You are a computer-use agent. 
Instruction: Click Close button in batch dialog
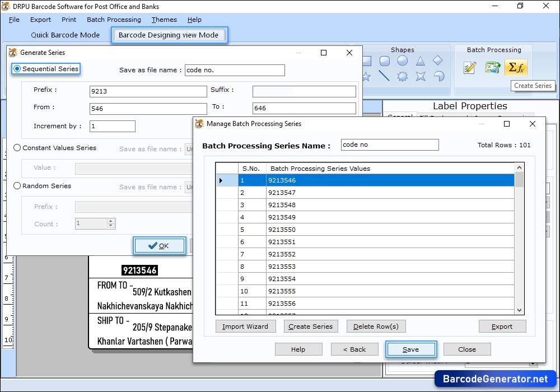pyautogui.click(x=467, y=349)
